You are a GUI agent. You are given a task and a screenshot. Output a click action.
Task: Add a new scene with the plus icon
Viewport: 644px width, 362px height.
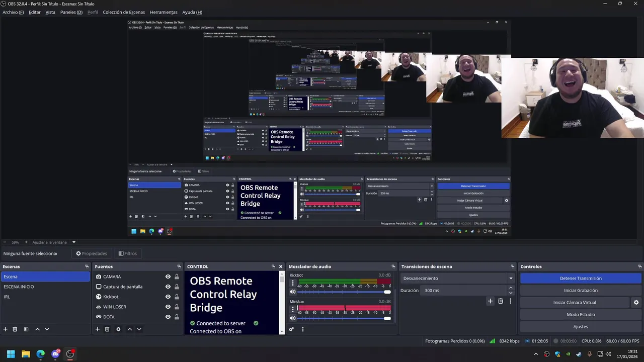tap(6, 329)
